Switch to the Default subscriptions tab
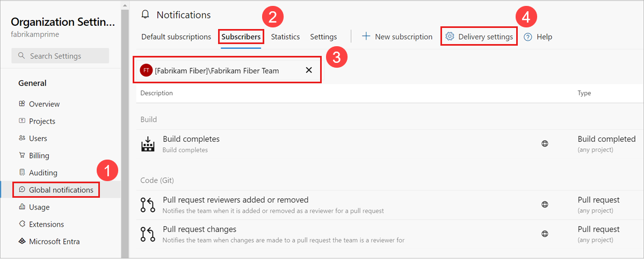 (176, 37)
